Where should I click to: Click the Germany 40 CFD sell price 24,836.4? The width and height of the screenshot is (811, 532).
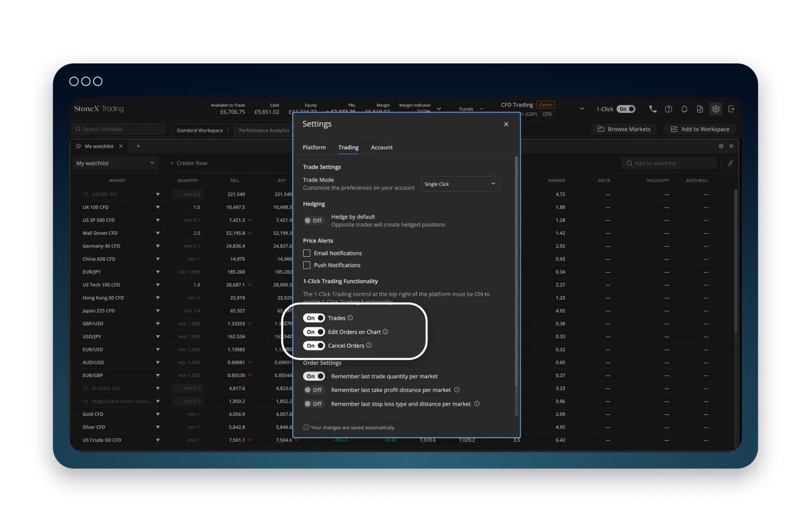click(236, 246)
